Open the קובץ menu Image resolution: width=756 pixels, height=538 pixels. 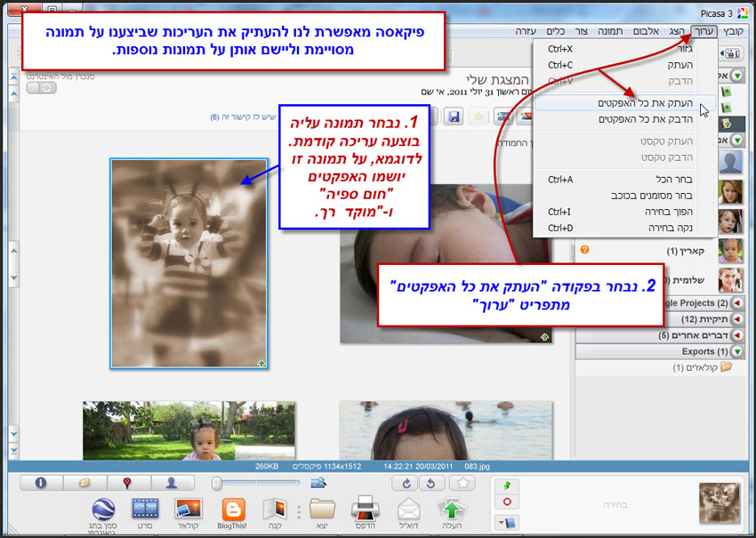click(734, 32)
